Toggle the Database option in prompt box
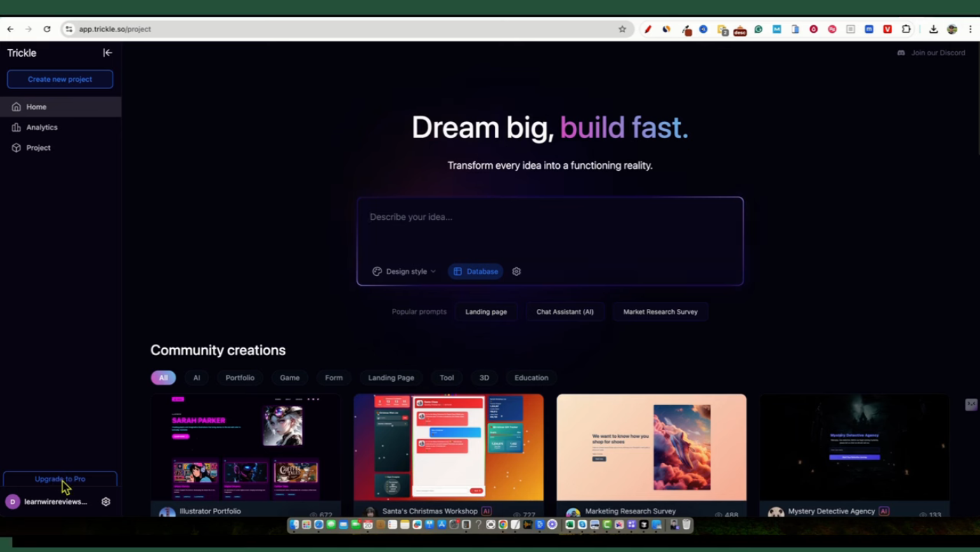This screenshot has height=552, width=980. coord(476,271)
